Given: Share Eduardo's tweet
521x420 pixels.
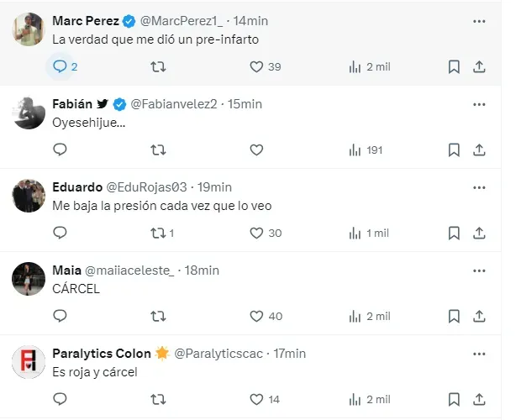Looking at the screenshot, I should pyautogui.click(x=479, y=233).
